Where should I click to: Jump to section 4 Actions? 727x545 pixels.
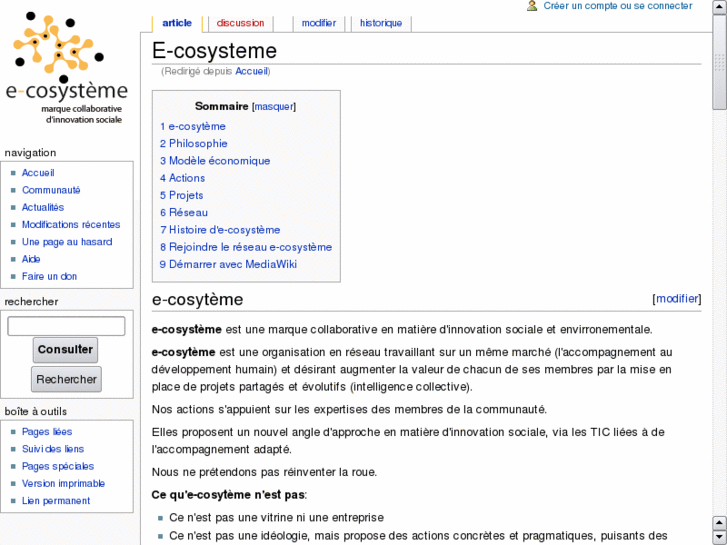182,178
